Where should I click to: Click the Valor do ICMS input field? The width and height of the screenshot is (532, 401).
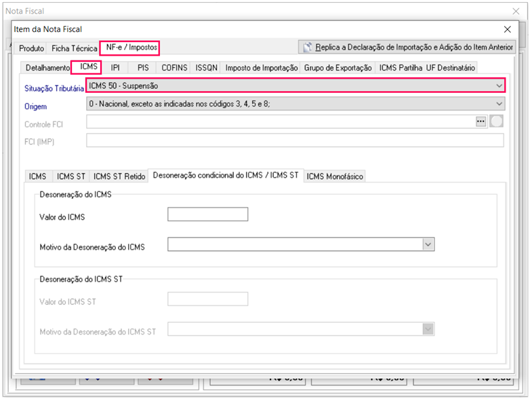pos(207,215)
